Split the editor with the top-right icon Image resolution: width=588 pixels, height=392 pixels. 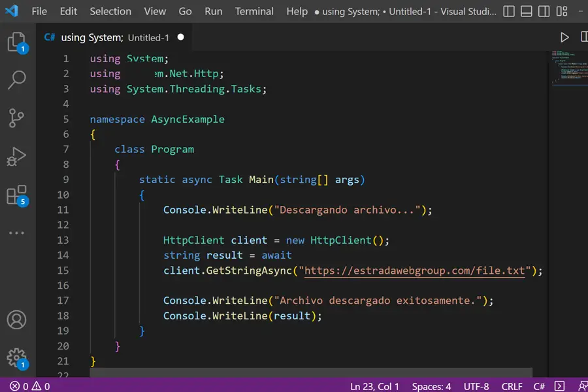coord(583,37)
